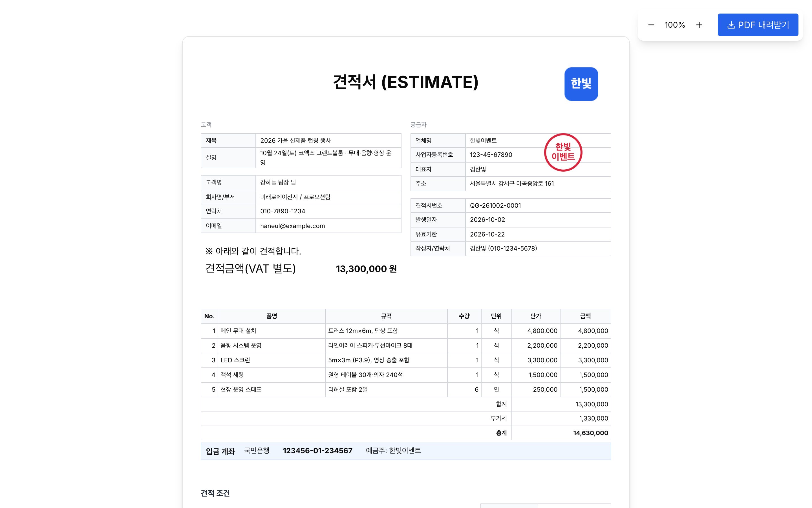Click business number 123-45-67890
Image resolution: width=812 pixels, height=508 pixels.
tap(491, 155)
